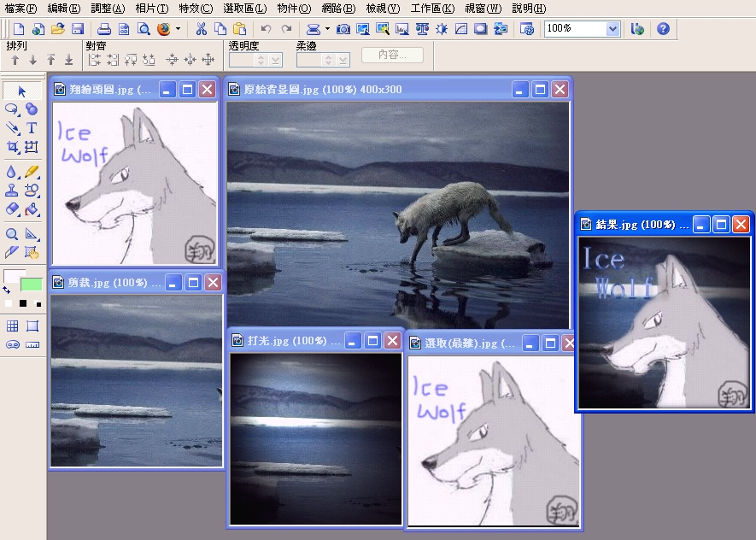This screenshot has width=756, height=540.
Task: Select the Pick (arrow) tool
Action: [22, 91]
